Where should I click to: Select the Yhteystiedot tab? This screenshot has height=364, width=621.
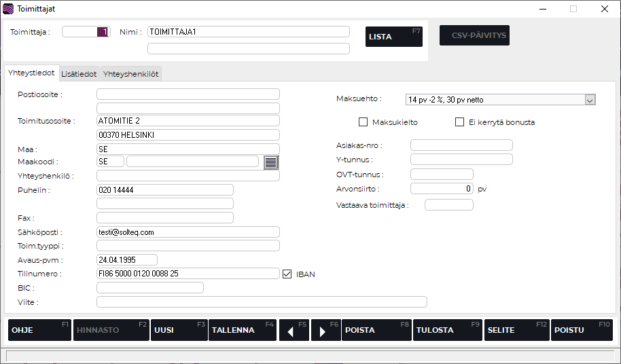(31, 73)
